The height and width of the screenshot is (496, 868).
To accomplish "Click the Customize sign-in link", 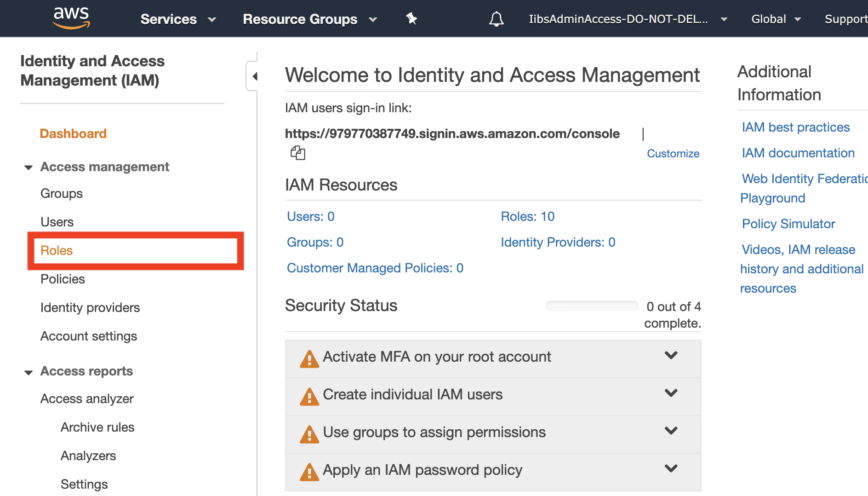I will tap(673, 154).
